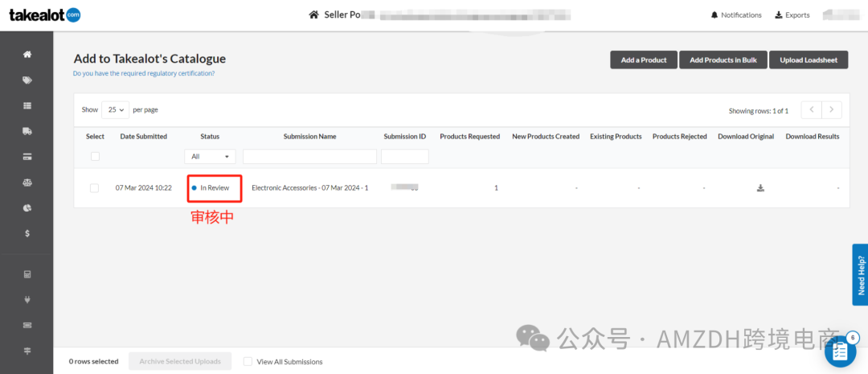Open the Need Help side tab
The width and height of the screenshot is (868, 374).
pos(860,275)
